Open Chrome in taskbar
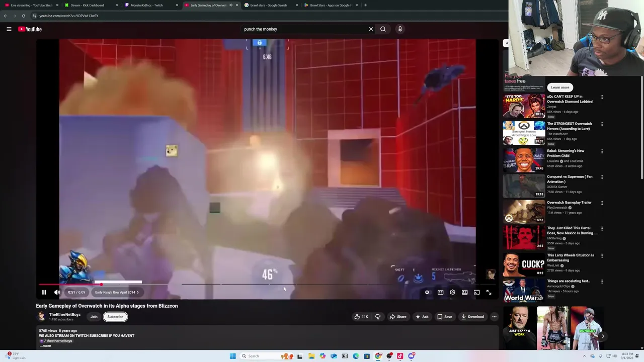 [x=378, y=356]
